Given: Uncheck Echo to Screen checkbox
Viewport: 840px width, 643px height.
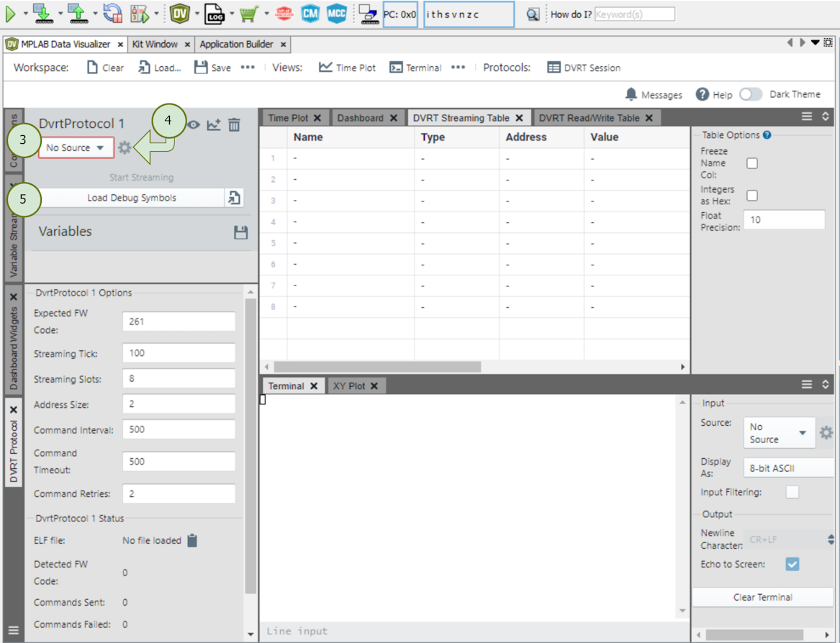Looking at the screenshot, I should point(792,565).
